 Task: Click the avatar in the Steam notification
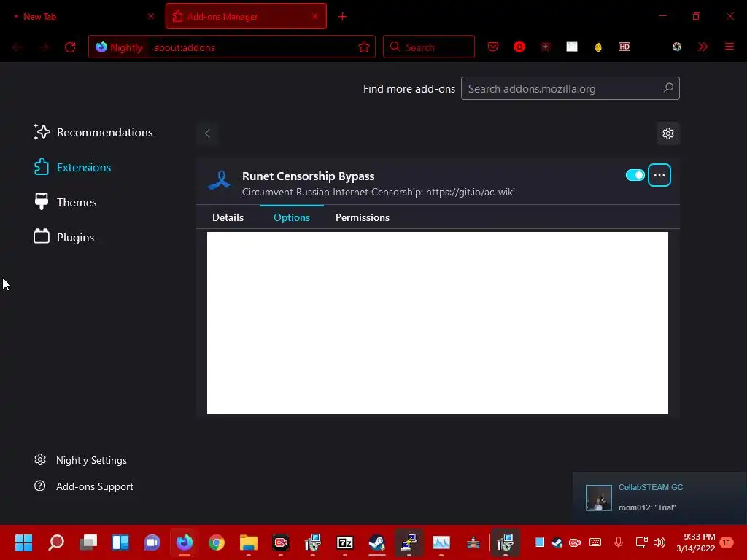click(x=598, y=497)
